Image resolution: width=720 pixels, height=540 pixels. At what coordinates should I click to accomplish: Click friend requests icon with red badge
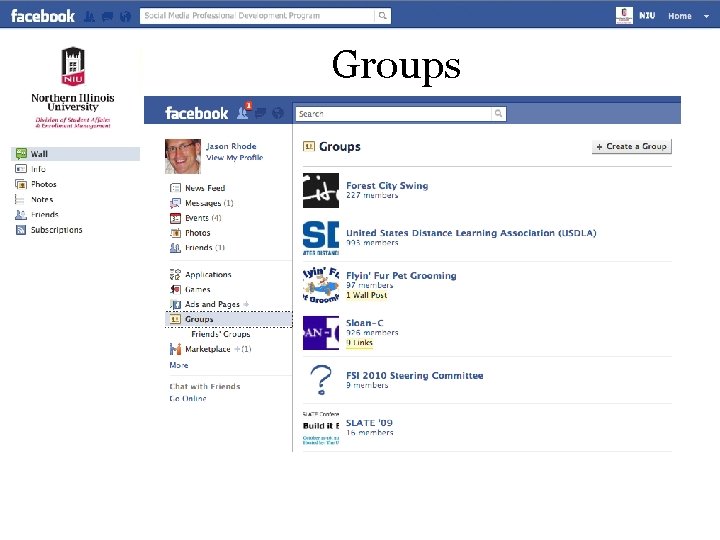click(244, 111)
